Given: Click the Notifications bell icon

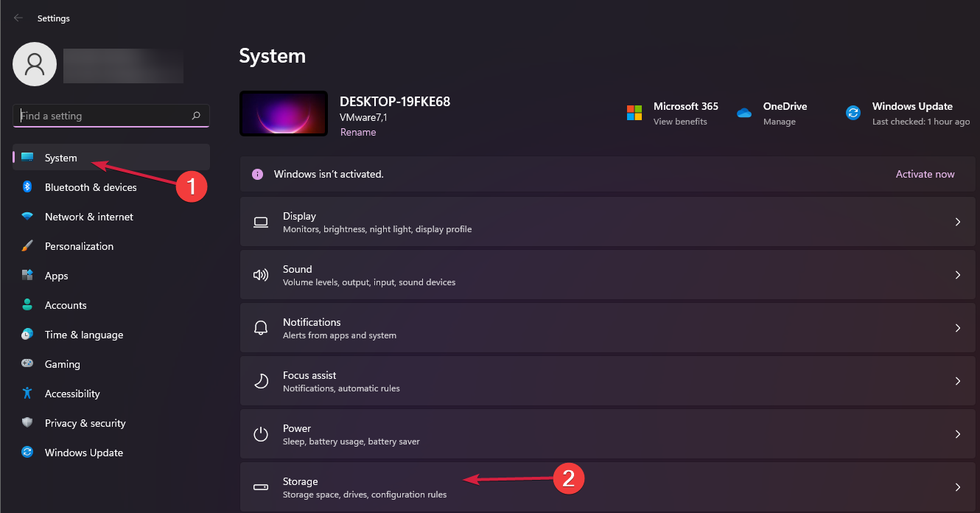Looking at the screenshot, I should coord(261,327).
